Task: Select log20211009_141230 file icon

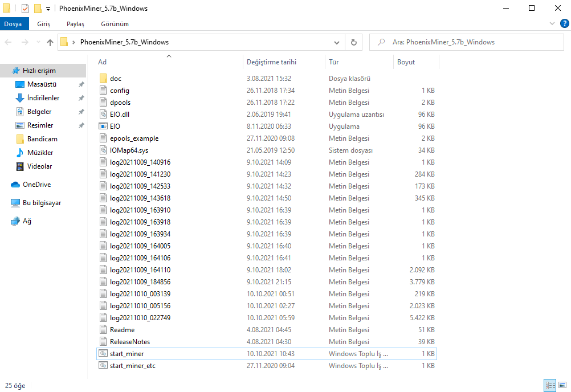Action: 103,174
